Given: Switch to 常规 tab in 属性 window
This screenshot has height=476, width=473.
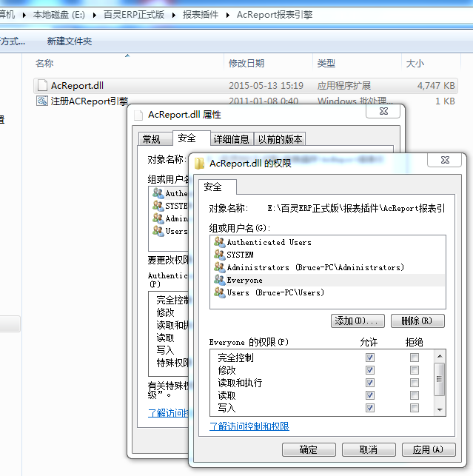Looking at the screenshot, I should tap(155, 139).
